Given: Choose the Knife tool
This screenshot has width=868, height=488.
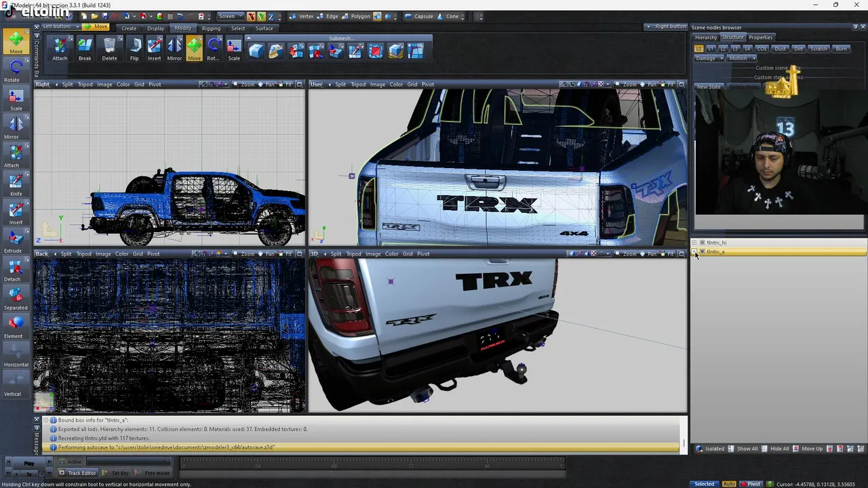Looking at the screenshot, I should tap(16, 184).
